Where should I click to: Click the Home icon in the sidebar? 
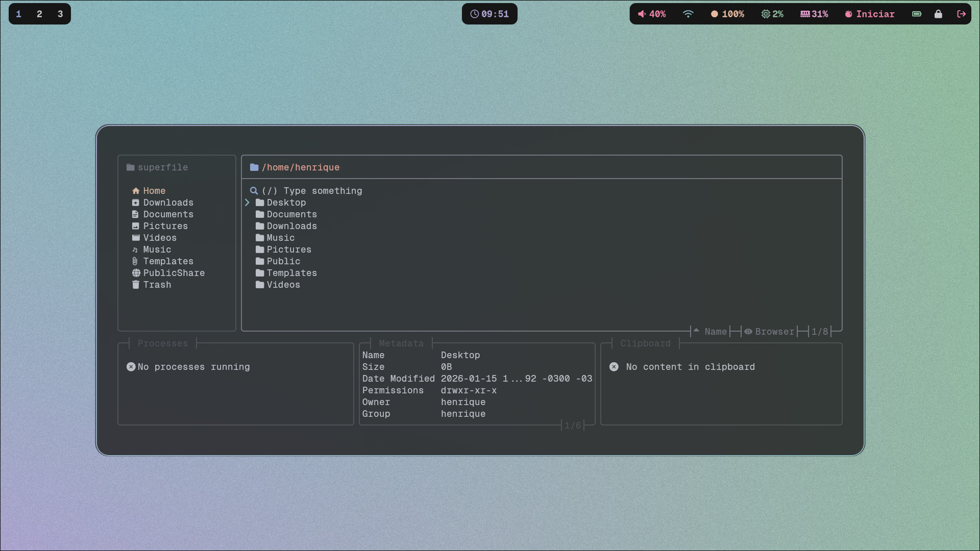point(136,191)
